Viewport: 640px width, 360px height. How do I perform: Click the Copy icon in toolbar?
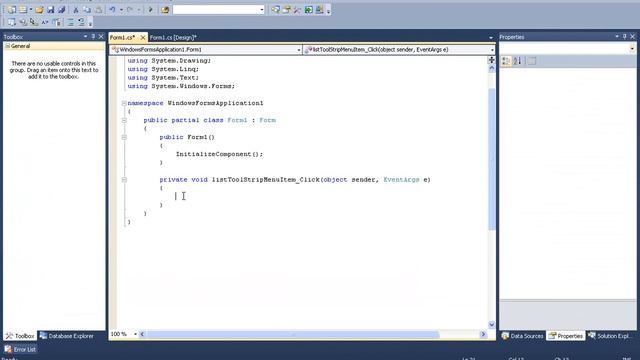87,9
